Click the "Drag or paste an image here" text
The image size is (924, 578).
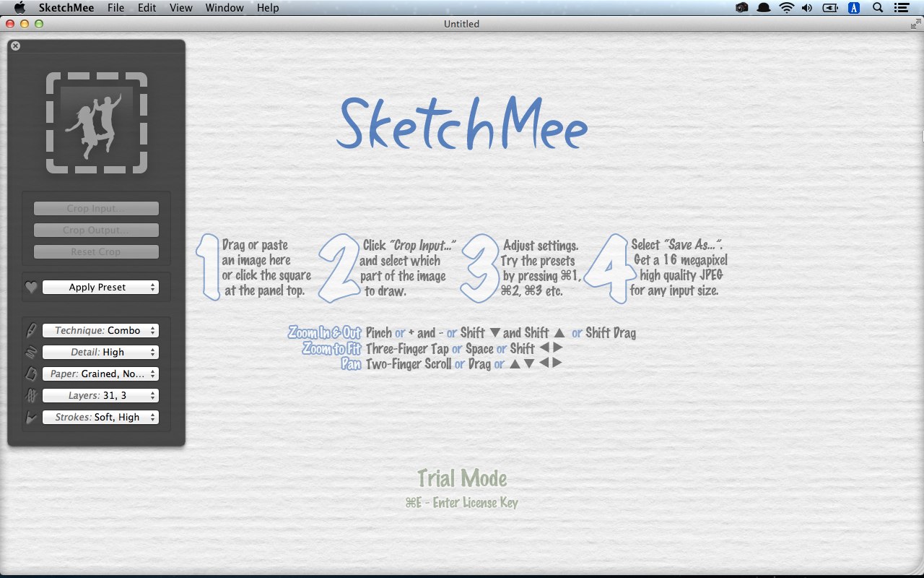[256, 253]
